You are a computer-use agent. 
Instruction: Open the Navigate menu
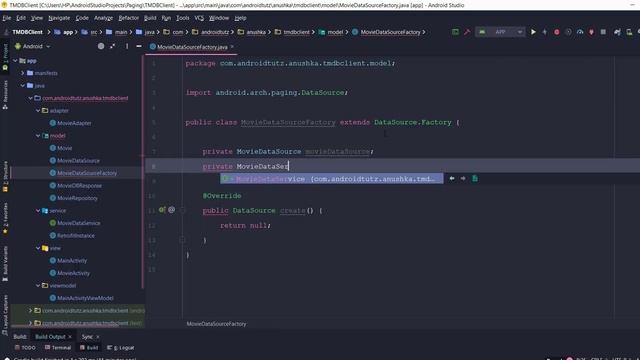(x=59, y=18)
